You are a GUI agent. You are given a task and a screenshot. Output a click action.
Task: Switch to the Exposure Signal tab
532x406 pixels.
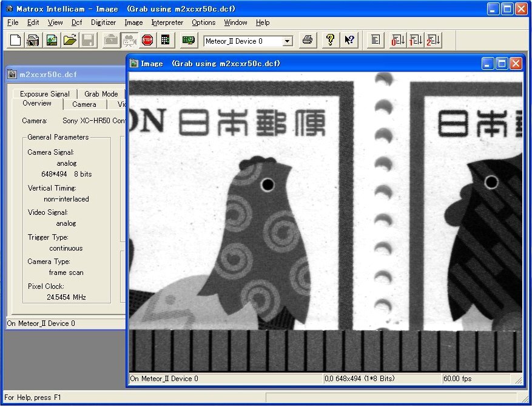tap(44, 93)
